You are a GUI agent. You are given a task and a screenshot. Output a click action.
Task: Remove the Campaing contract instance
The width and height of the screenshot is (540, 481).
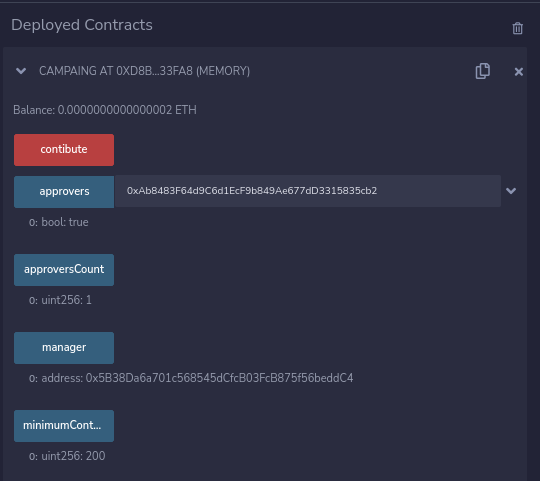pos(519,72)
